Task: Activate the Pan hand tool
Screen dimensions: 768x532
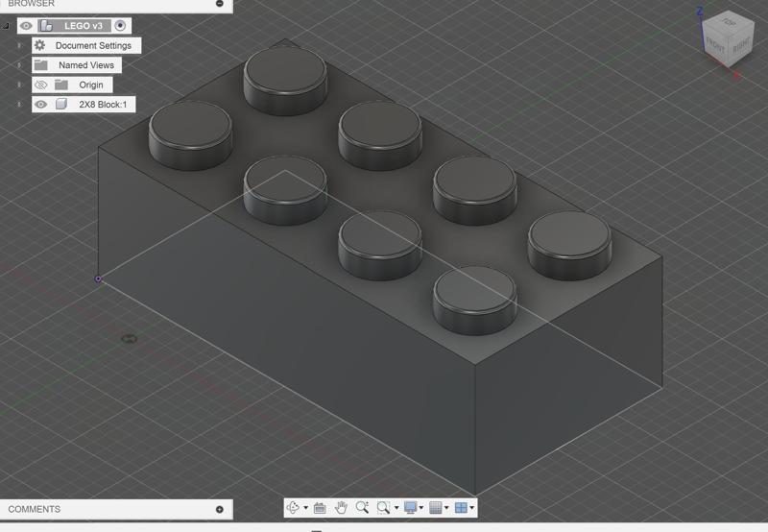Action: pos(341,507)
